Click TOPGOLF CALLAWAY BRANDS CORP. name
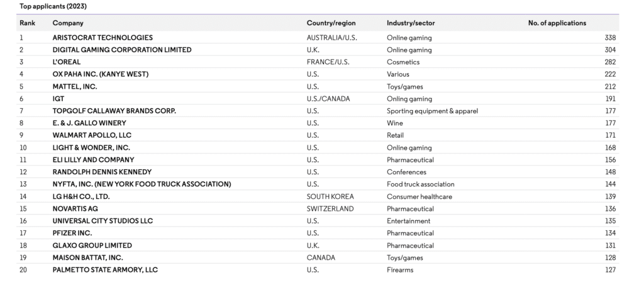 click(x=114, y=111)
